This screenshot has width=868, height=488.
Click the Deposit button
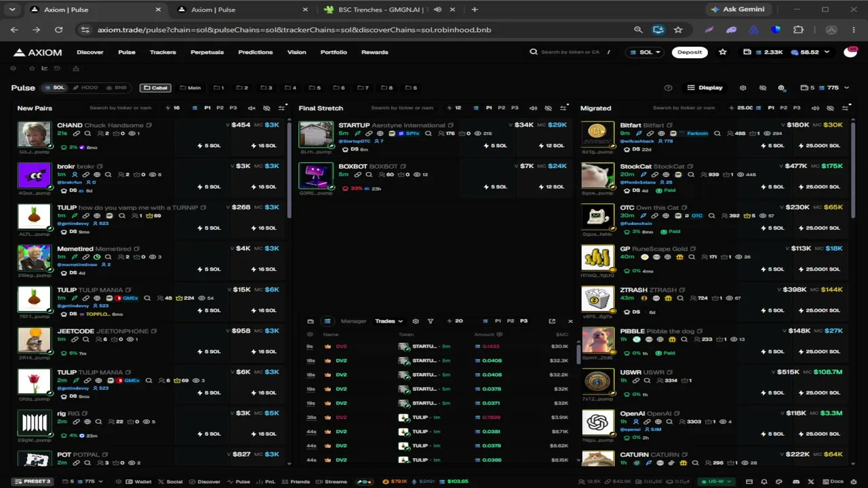(690, 52)
